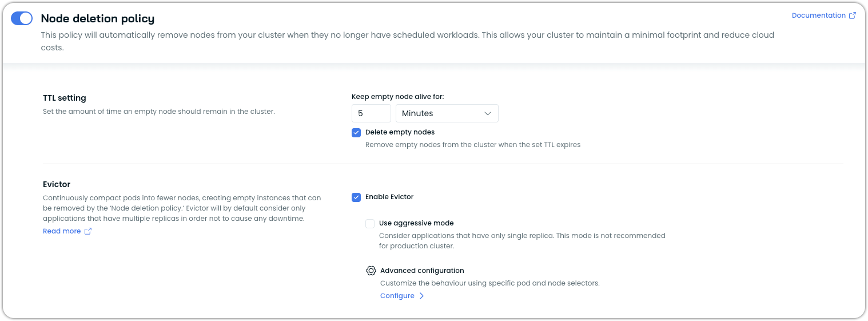Open the Minutes time unit dropdown
Image resolution: width=868 pixels, height=321 pixels.
pyautogui.click(x=447, y=113)
